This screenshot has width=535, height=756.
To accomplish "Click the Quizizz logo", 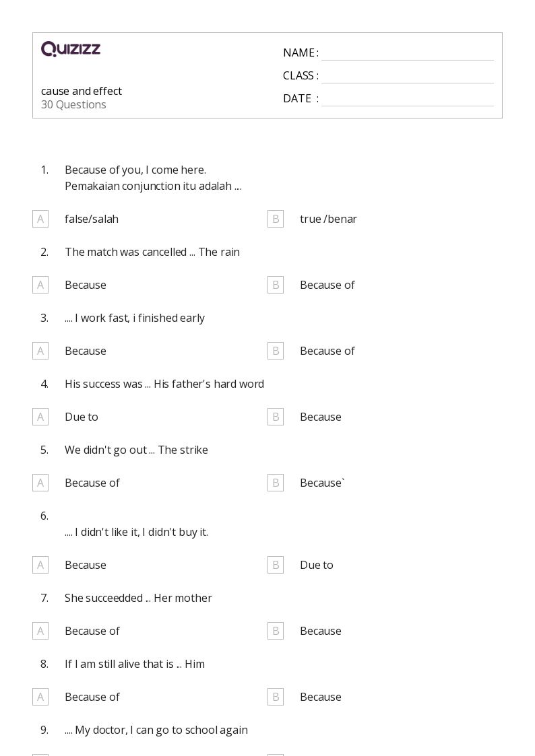I will pos(71,48).
